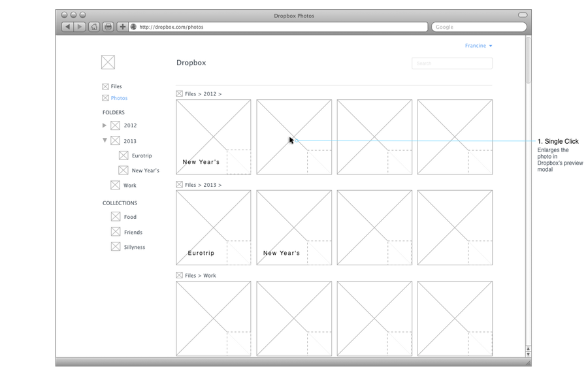Click the icon beside Files > 2012 breadcrumb
This screenshot has height=375, width=588.
179,94
